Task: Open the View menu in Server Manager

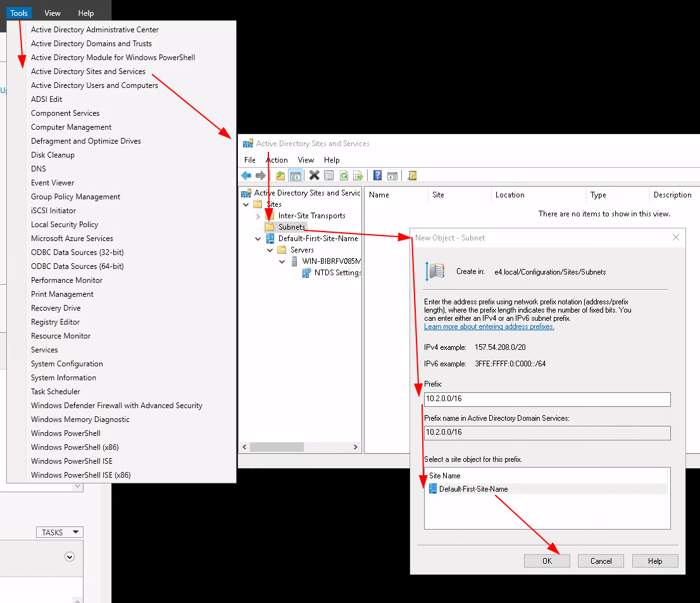Action: (x=53, y=13)
